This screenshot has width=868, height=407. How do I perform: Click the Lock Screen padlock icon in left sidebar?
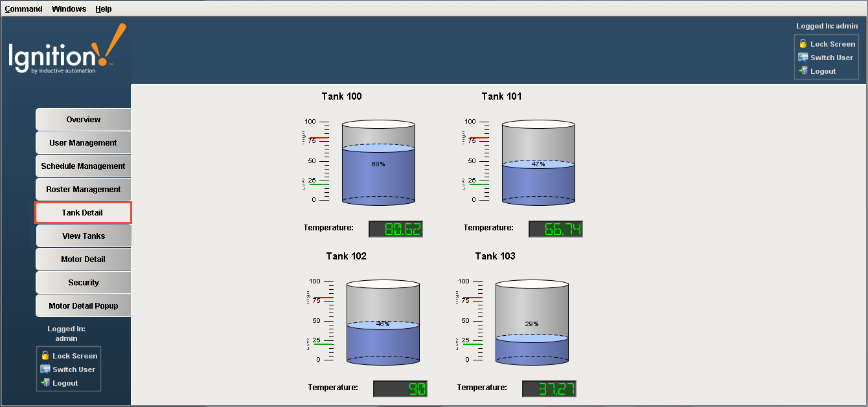pos(44,355)
